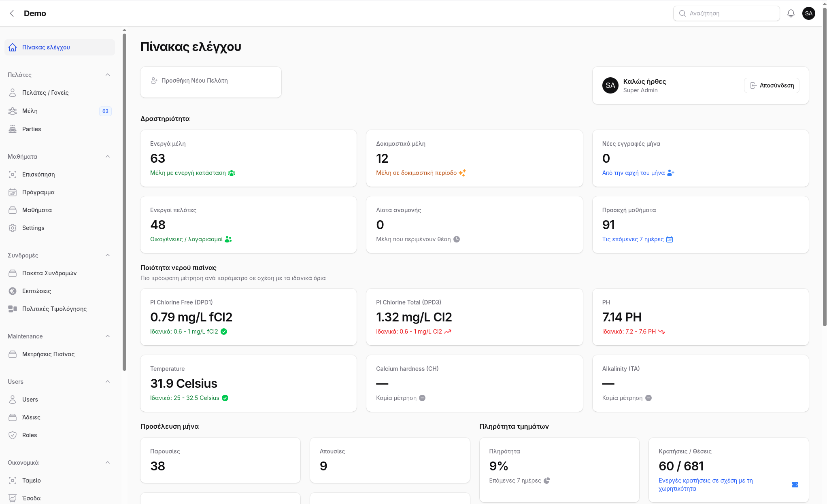Click the clock icon in Λίστα αναμονής card
827x504 pixels.
pyautogui.click(x=457, y=239)
